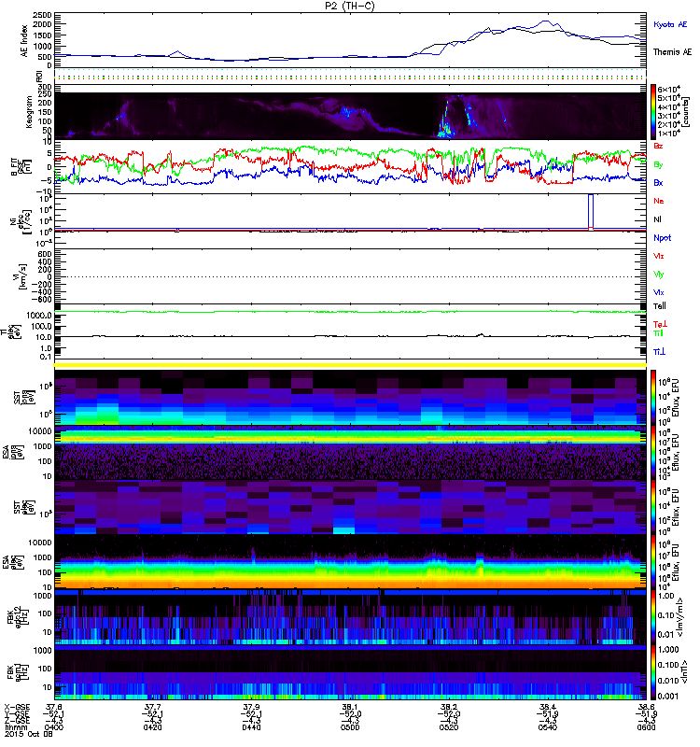Click the 0540 time tick label
Image resolution: width=700 pixels, height=747 pixels.
[547, 727]
